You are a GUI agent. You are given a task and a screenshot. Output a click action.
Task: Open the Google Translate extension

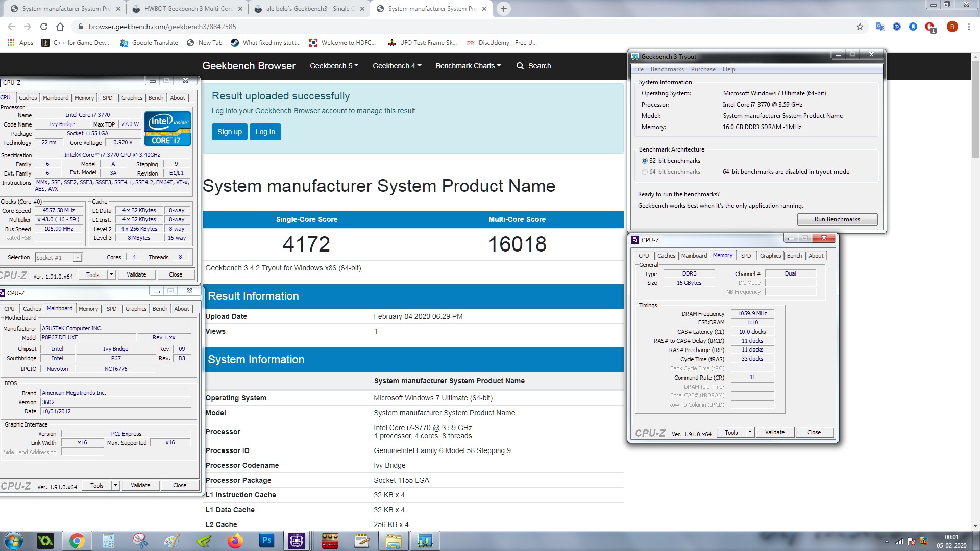880,27
